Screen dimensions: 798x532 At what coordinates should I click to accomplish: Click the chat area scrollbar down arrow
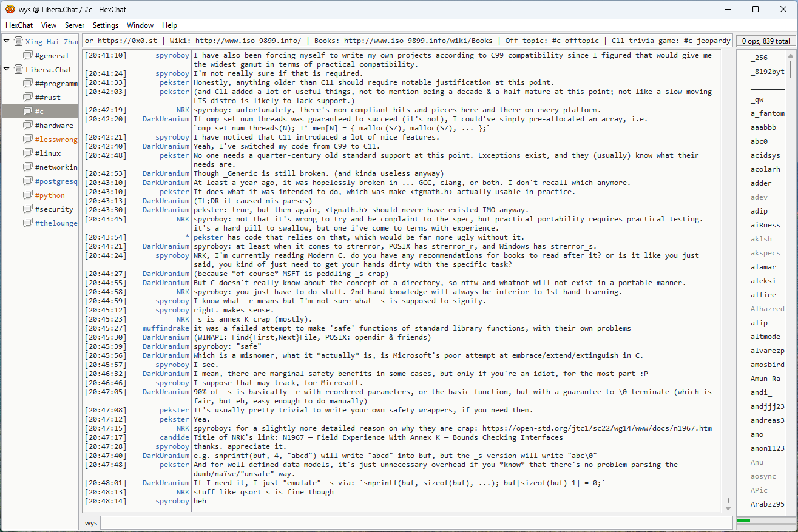pos(728,508)
